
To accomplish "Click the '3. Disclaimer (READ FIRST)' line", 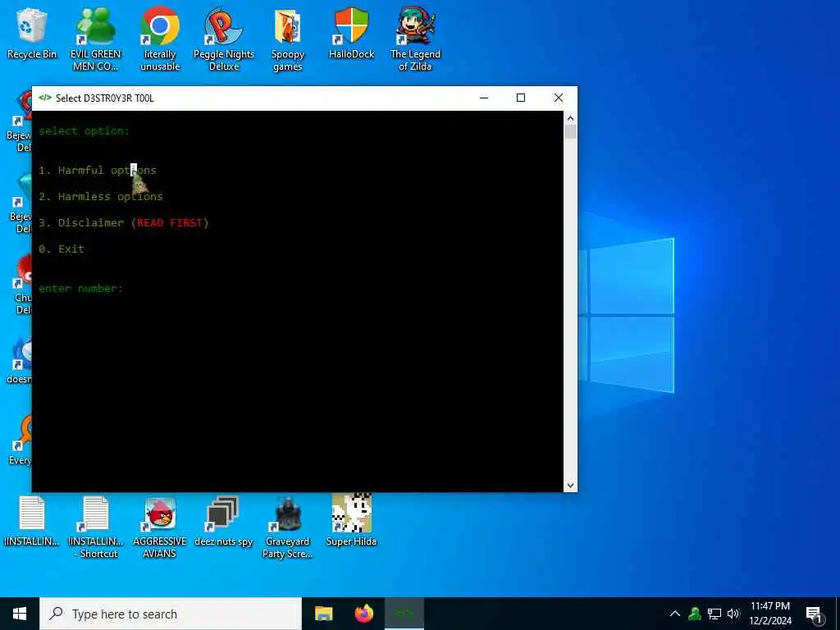I will point(124,223).
